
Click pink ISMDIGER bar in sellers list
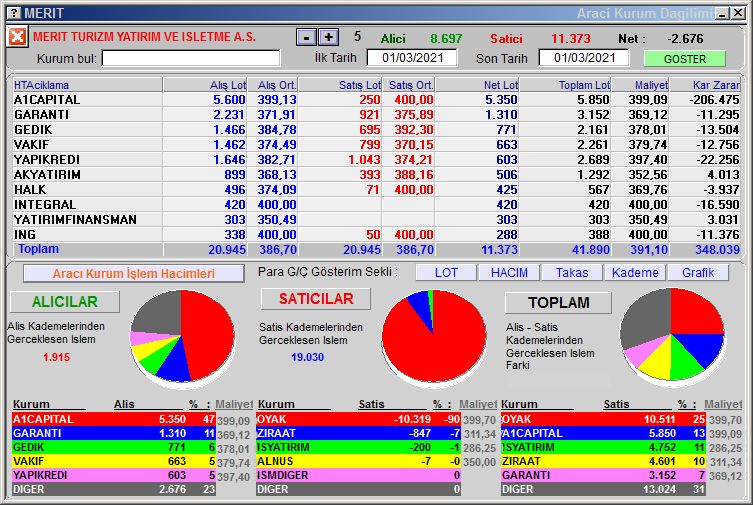coord(358,475)
